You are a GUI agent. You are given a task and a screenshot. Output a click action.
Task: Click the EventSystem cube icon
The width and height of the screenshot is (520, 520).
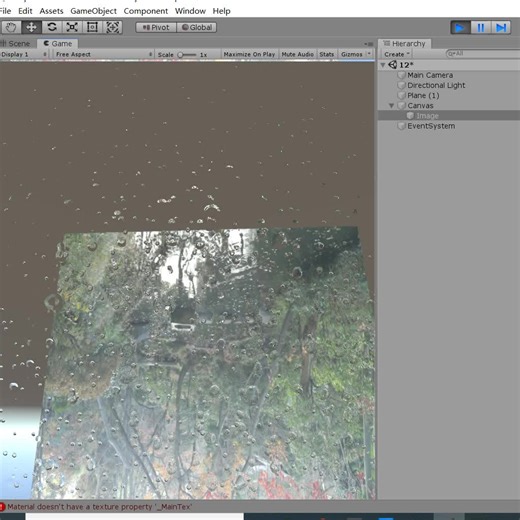click(402, 126)
